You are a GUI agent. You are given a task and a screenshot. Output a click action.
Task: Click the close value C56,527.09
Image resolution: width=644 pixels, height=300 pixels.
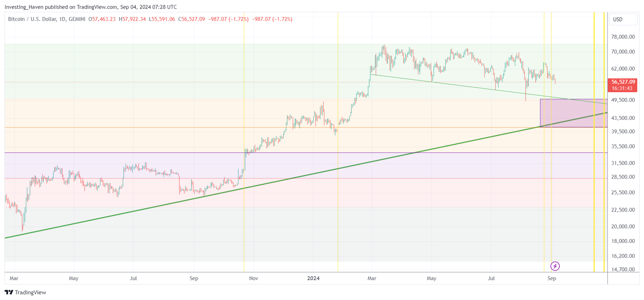(x=192, y=19)
